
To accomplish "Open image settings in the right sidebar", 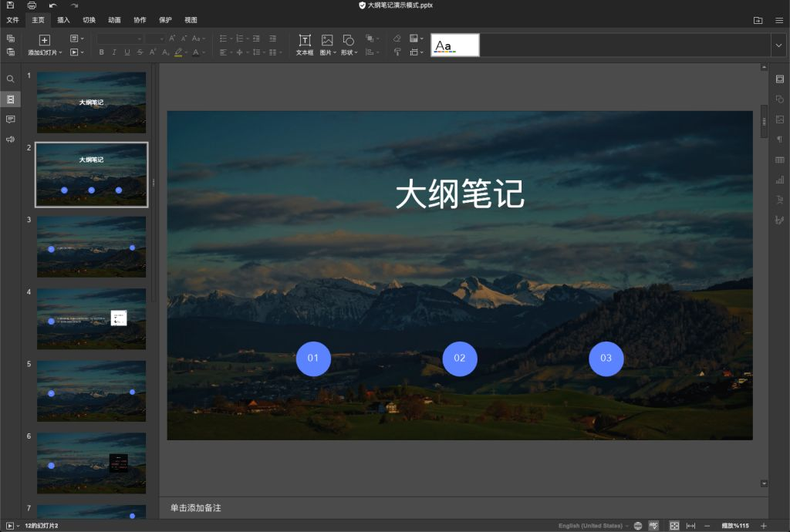I will point(779,120).
